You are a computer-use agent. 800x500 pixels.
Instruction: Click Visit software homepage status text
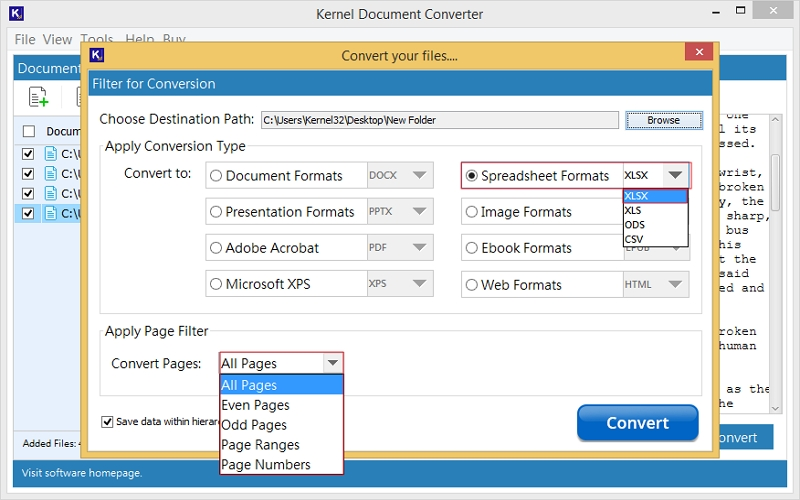click(82, 473)
